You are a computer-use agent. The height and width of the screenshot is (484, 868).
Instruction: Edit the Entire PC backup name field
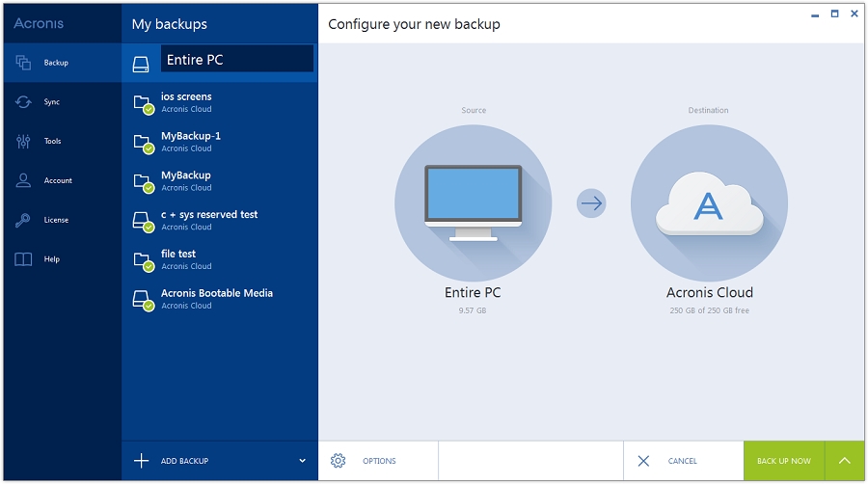click(237, 59)
